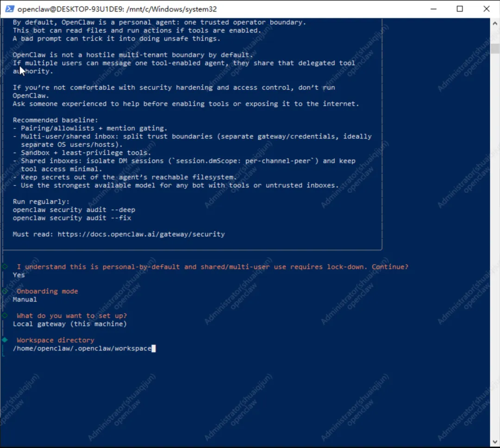Click 'Pairing/allowlists + mention gating' line
This screenshot has width=500, height=448.
click(x=90, y=128)
